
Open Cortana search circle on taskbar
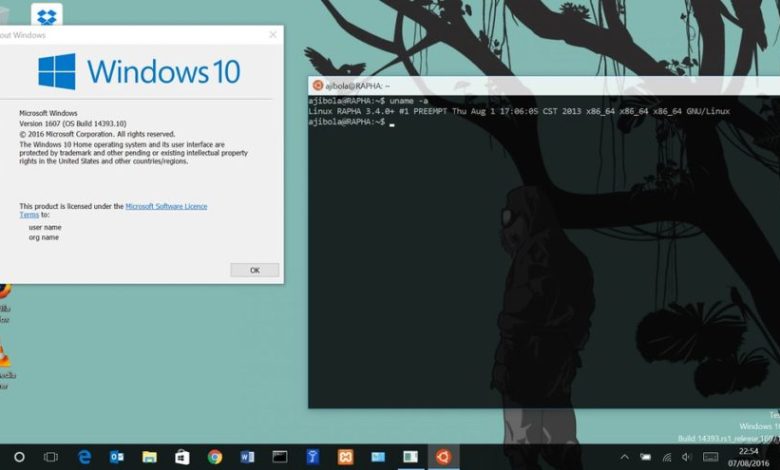tap(19, 457)
